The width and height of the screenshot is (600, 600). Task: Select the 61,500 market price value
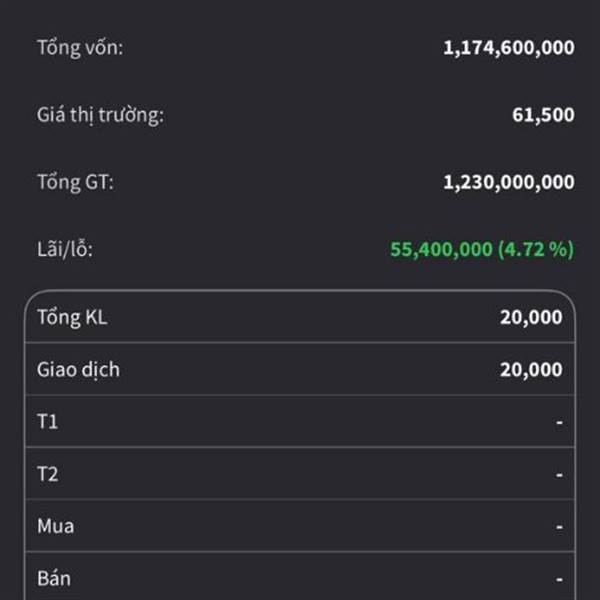pyautogui.click(x=543, y=115)
